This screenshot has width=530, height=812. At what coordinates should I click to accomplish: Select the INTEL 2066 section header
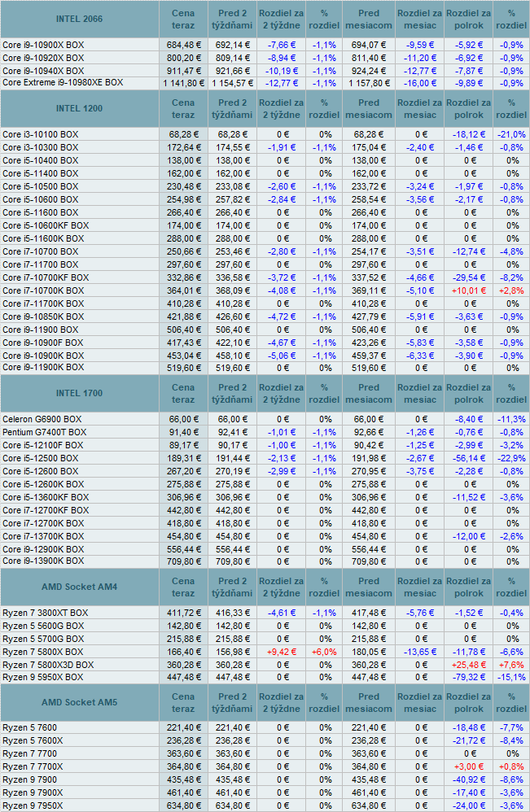[79, 20]
